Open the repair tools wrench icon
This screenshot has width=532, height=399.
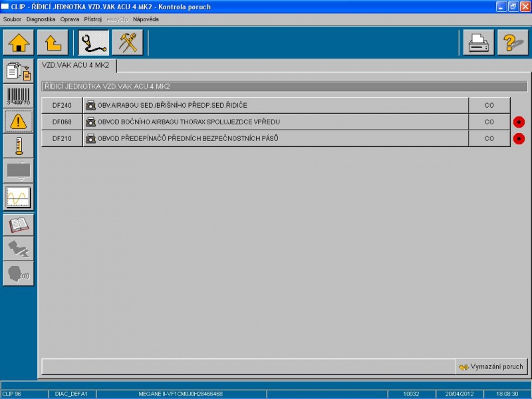(127, 43)
